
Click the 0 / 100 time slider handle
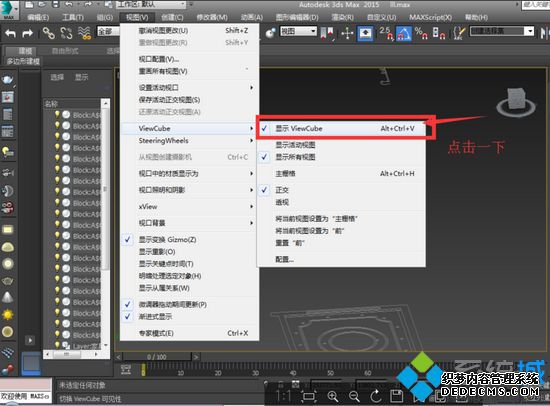[x=157, y=357]
